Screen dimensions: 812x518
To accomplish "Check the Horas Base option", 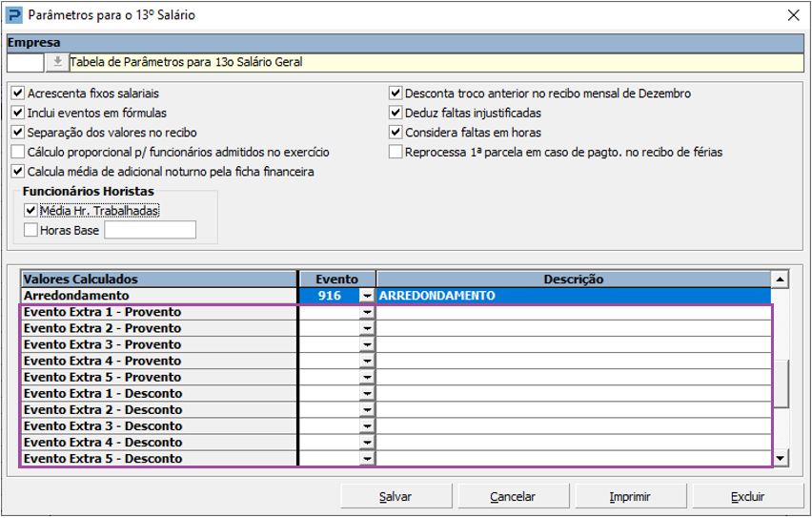I will (x=31, y=230).
